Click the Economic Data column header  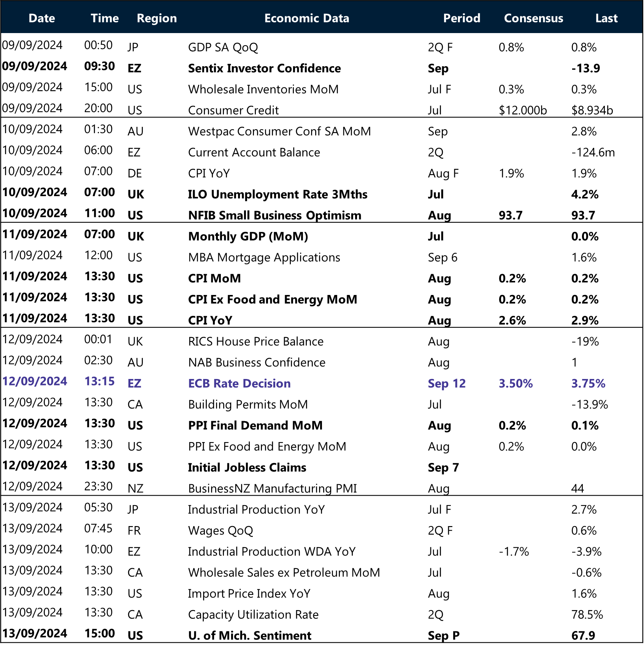(307, 18)
